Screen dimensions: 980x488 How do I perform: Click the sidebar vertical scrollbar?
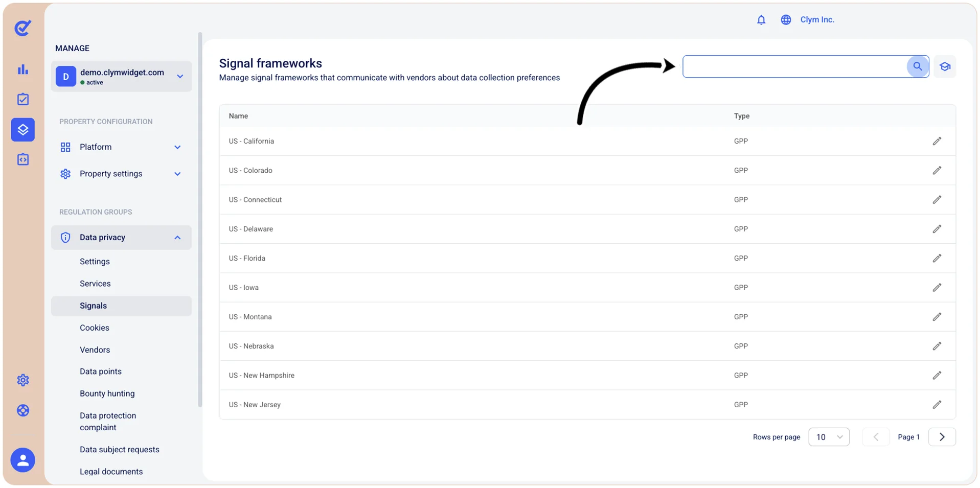tap(200, 220)
